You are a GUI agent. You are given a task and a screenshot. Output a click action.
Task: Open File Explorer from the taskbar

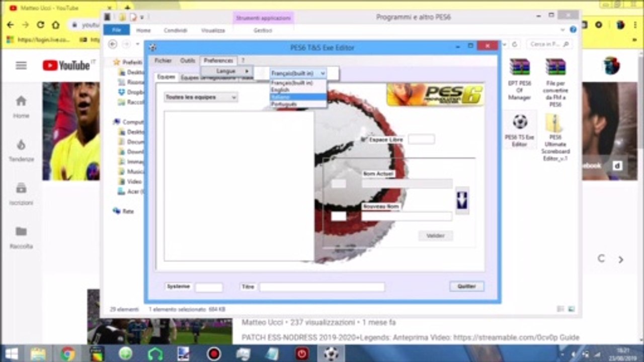pyautogui.click(x=38, y=353)
